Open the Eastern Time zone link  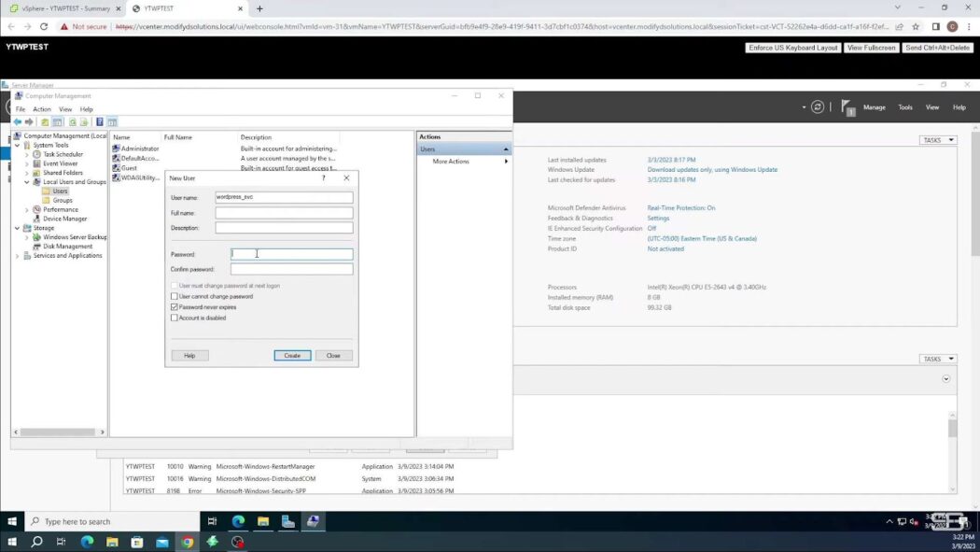[701, 239]
